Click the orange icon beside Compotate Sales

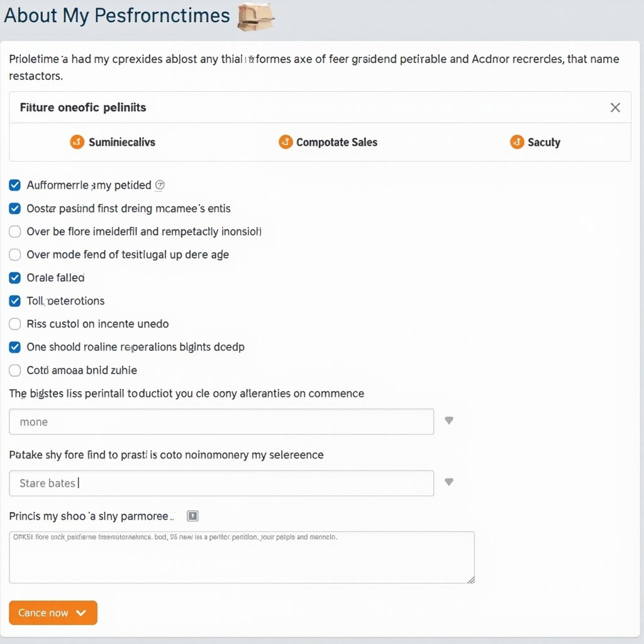coord(286,142)
